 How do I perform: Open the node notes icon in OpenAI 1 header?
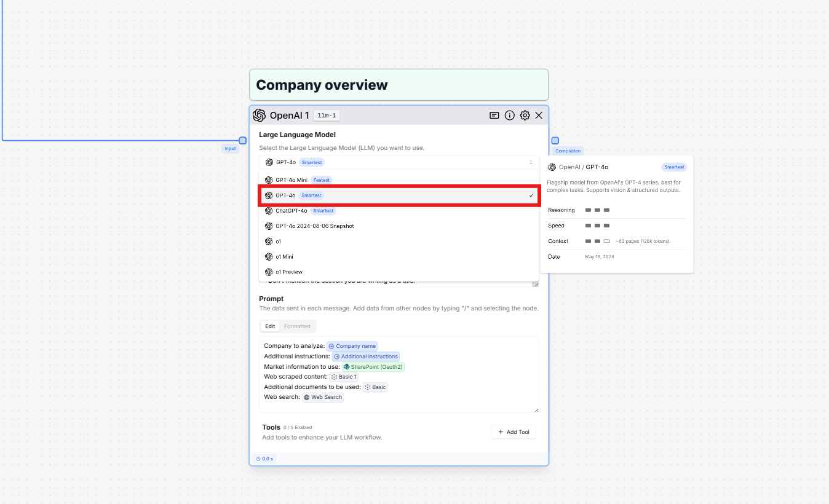[494, 116]
